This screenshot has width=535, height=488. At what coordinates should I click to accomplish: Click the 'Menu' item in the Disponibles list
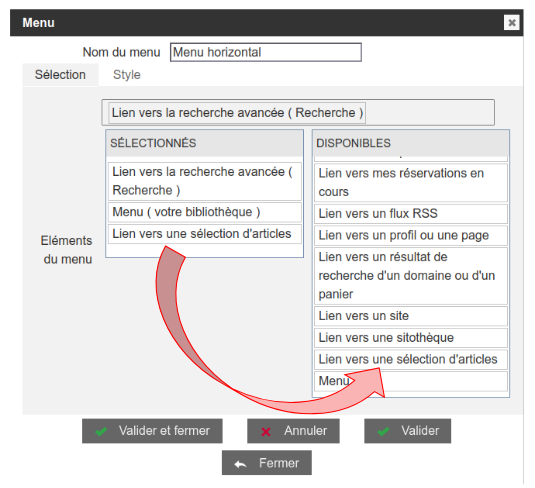tap(411, 381)
